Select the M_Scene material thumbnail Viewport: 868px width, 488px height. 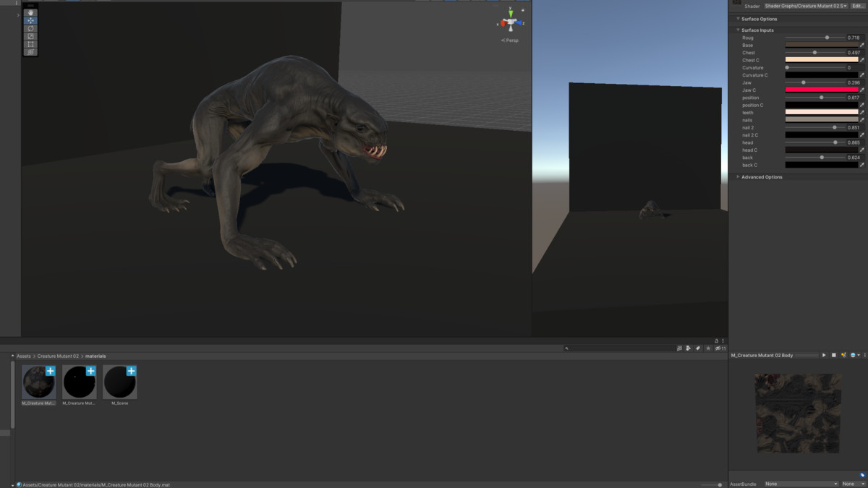pyautogui.click(x=120, y=382)
